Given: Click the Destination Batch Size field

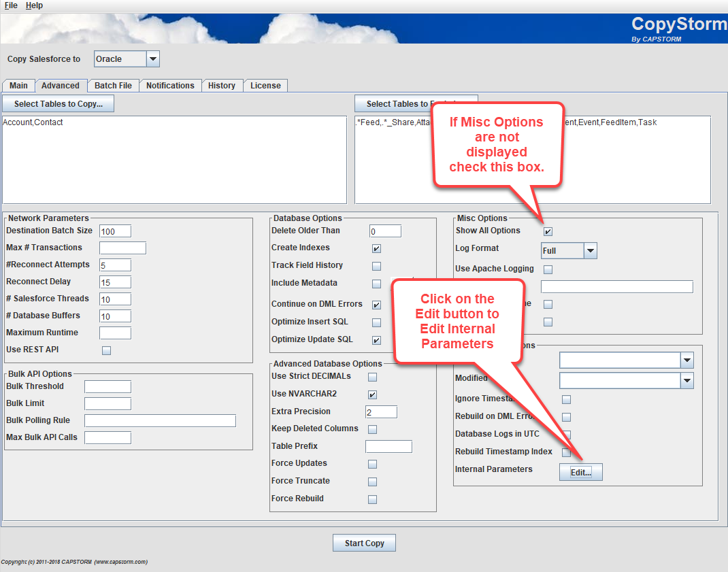Looking at the screenshot, I should tap(115, 231).
